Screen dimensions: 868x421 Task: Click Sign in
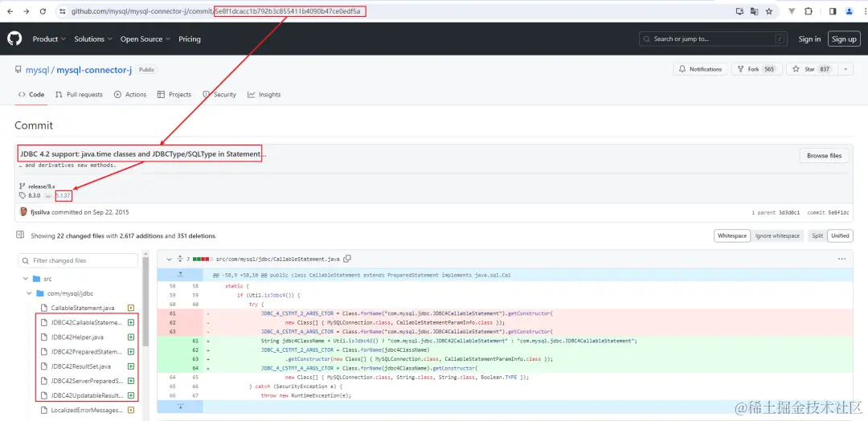tap(809, 39)
